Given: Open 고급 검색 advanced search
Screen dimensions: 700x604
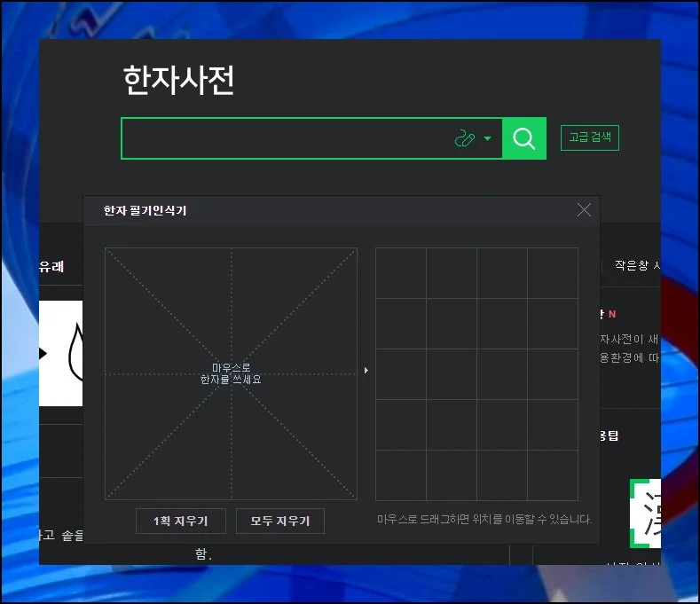Looking at the screenshot, I should pyautogui.click(x=589, y=138).
